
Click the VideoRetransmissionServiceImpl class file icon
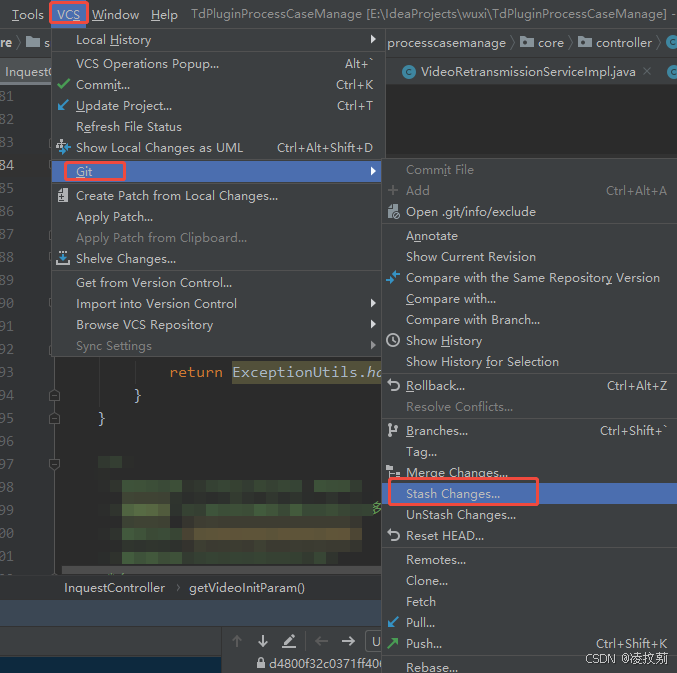click(x=408, y=72)
